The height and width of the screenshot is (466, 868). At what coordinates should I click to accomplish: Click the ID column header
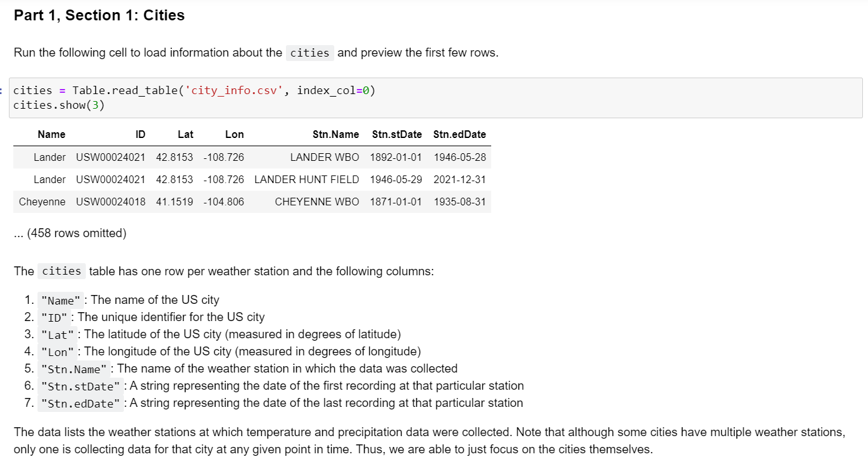pos(140,134)
